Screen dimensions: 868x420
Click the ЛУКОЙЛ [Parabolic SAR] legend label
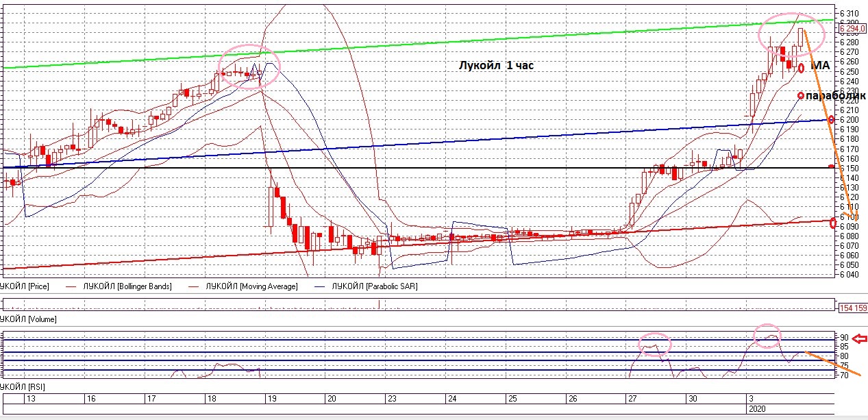374,286
